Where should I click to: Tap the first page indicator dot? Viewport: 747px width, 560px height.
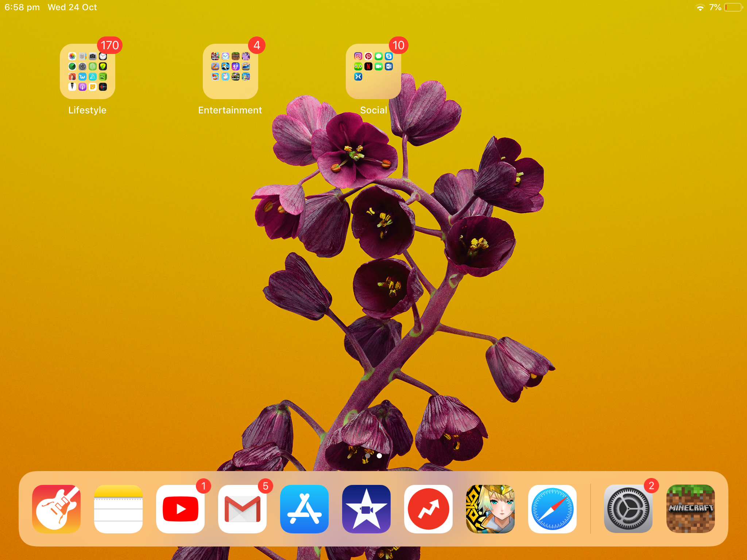click(x=368, y=456)
